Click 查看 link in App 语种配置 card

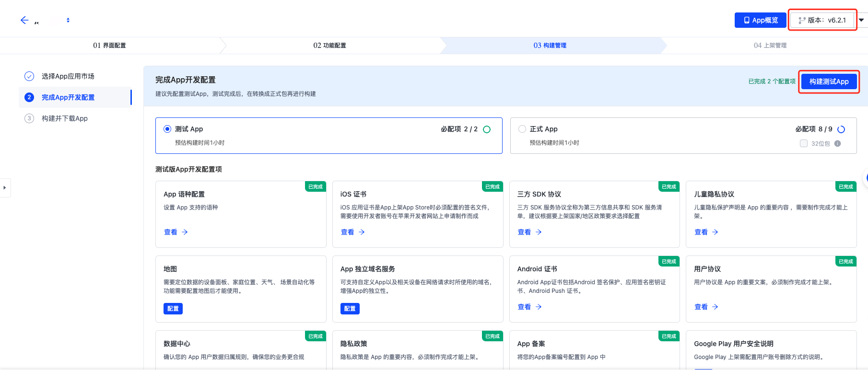tap(176, 232)
